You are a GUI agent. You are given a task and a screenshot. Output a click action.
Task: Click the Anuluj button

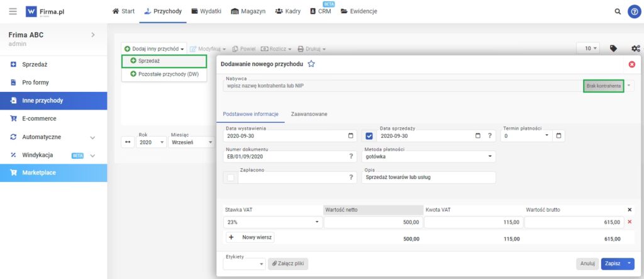[x=587, y=264]
